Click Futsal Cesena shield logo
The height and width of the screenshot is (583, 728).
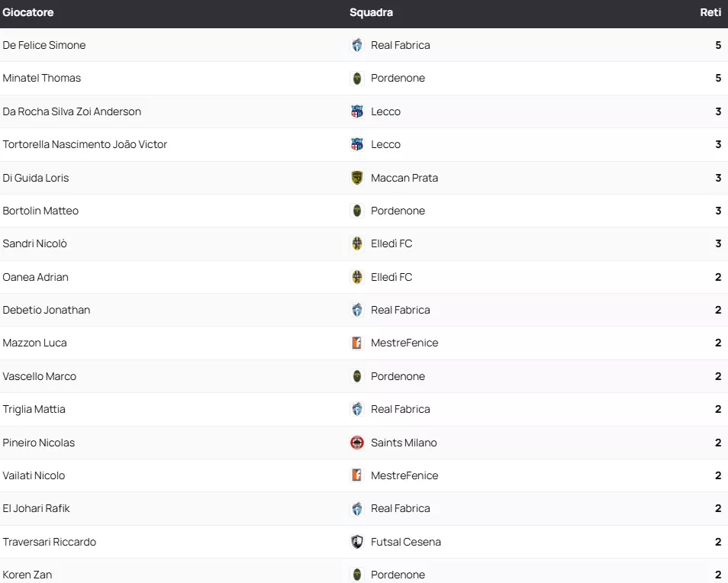point(356,542)
